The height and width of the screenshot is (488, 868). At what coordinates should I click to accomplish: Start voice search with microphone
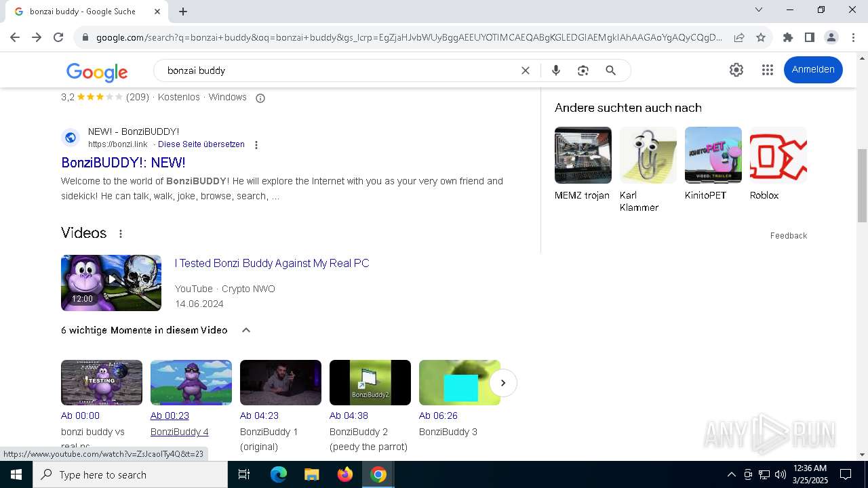556,70
